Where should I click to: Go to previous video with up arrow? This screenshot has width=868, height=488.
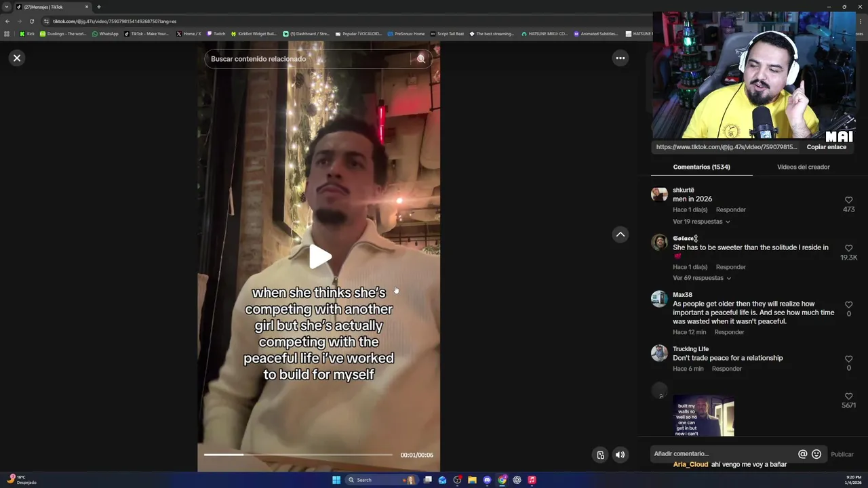click(x=620, y=235)
